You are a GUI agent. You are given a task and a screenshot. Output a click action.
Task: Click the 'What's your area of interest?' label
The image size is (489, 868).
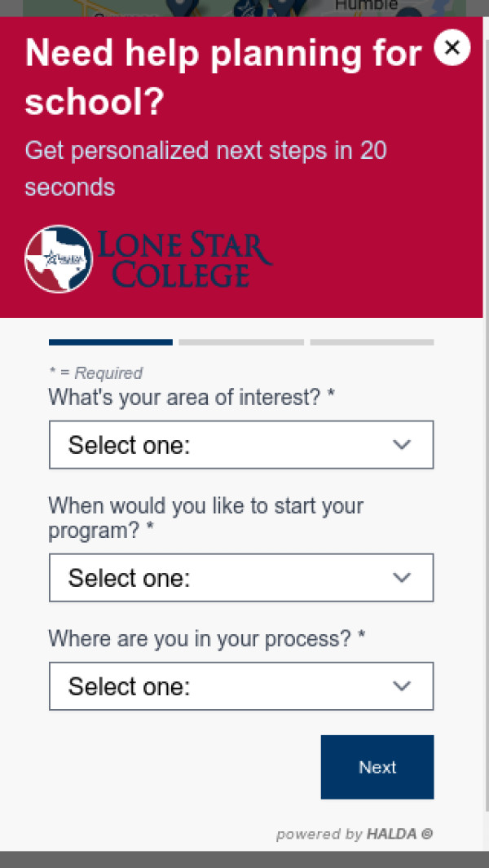click(192, 398)
